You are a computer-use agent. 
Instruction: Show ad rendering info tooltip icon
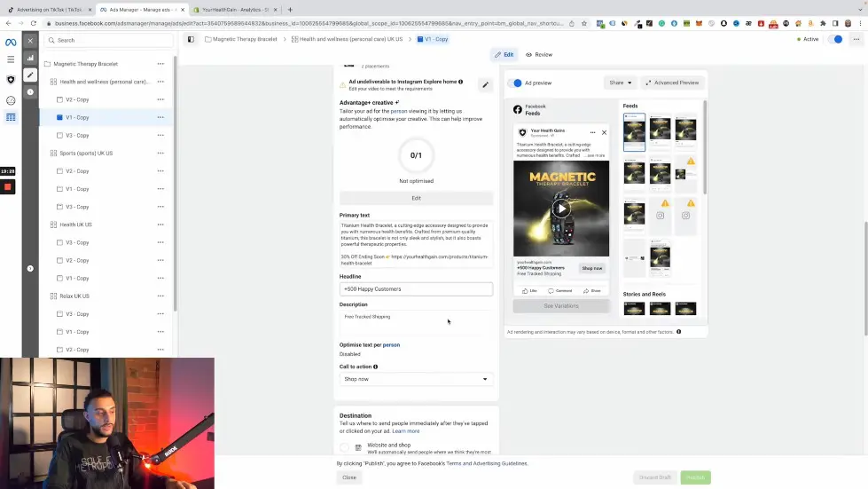[x=678, y=332]
